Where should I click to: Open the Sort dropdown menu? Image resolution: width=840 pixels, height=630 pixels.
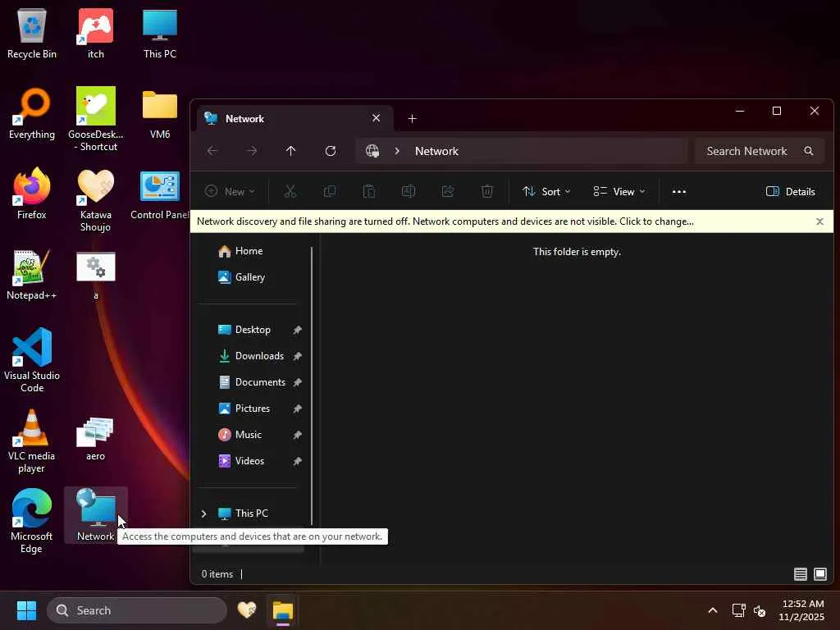546,191
